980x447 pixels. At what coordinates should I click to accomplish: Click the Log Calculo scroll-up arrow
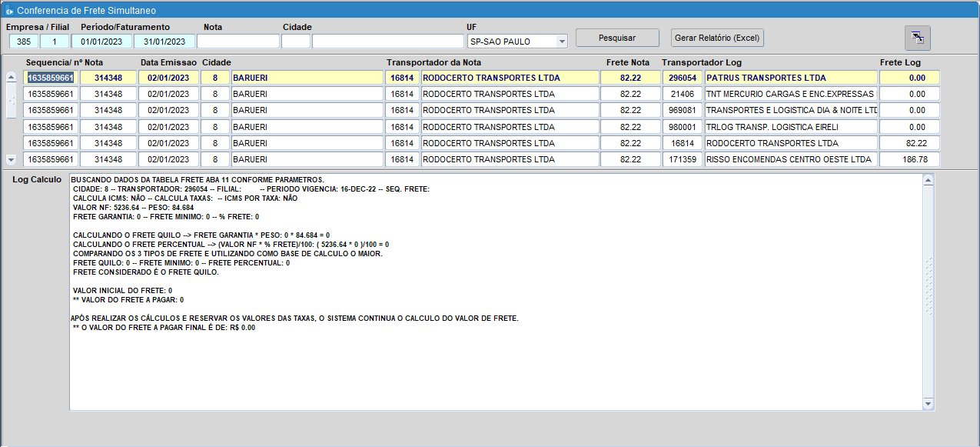coord(928,180)
